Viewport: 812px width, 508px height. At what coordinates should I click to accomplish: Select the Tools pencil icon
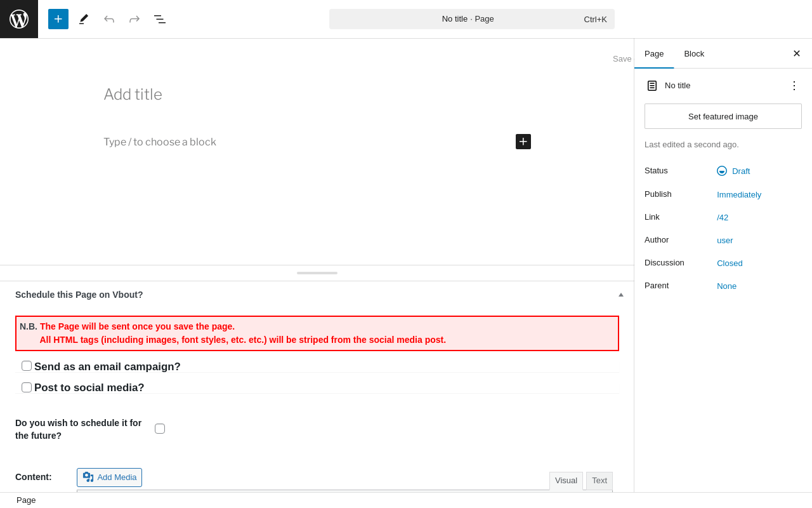tap(84, 19)
